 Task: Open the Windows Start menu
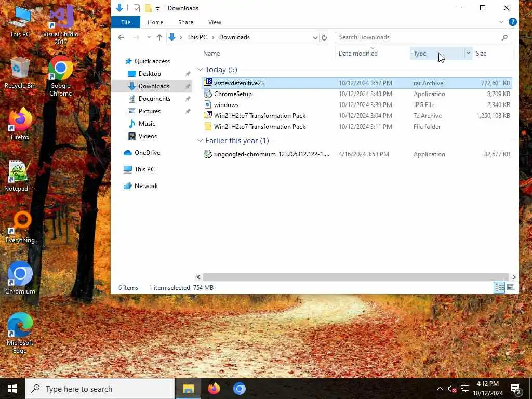12,389
